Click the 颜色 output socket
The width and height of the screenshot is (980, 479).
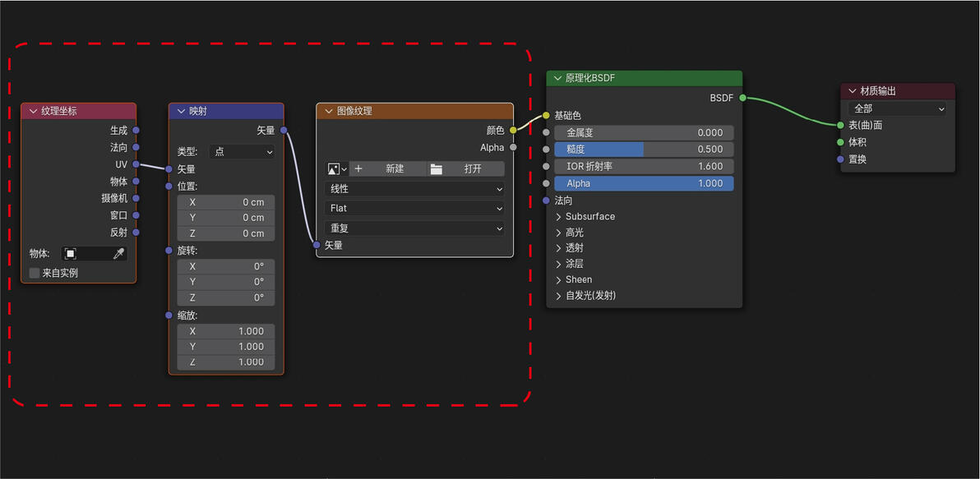tap(513, 130)
